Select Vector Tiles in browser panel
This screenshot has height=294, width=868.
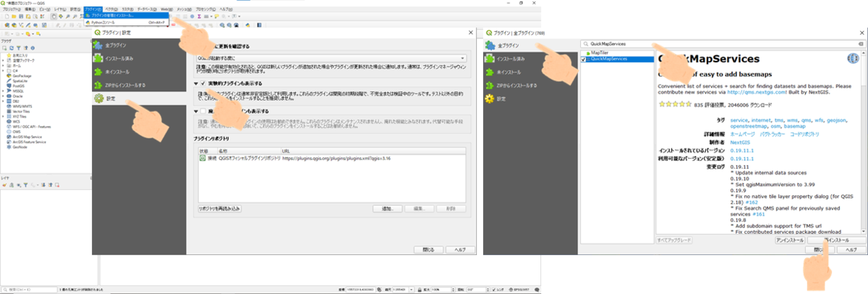[21, 112]
